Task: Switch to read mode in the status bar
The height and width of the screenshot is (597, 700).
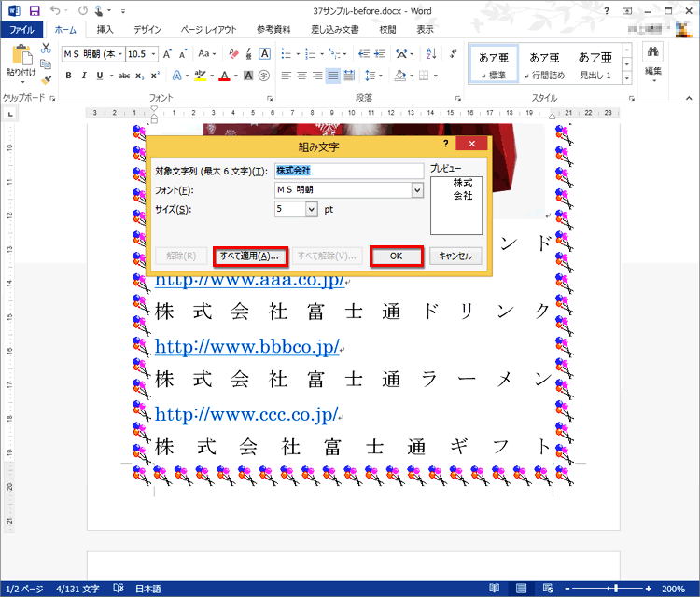Action: (494, 588)
